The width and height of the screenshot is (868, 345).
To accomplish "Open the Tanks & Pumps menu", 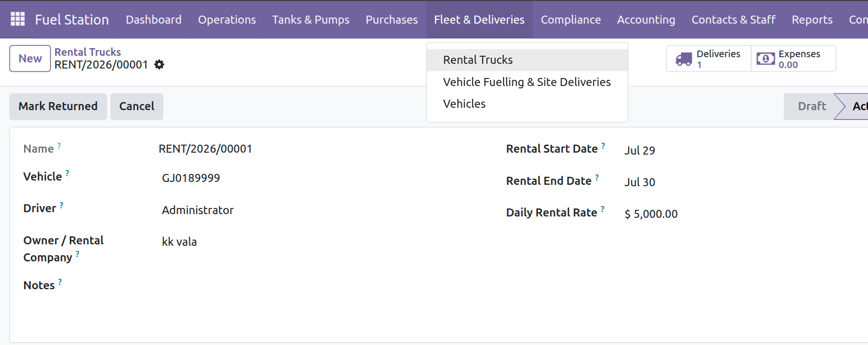I will click(311, 19).
